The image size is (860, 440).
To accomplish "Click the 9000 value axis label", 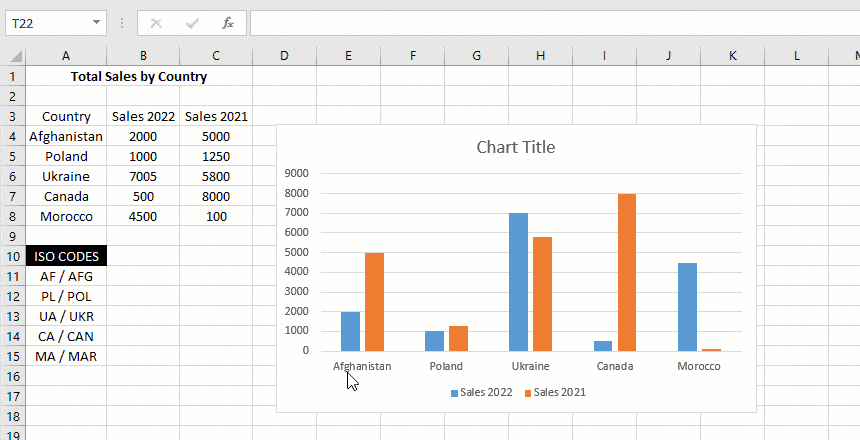I will click(x=297, y=173).
